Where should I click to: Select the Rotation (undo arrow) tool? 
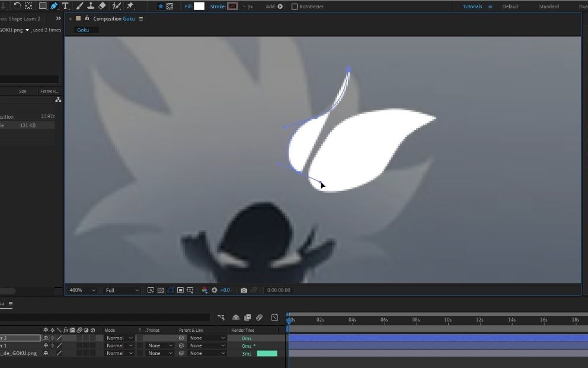[17, 5]
